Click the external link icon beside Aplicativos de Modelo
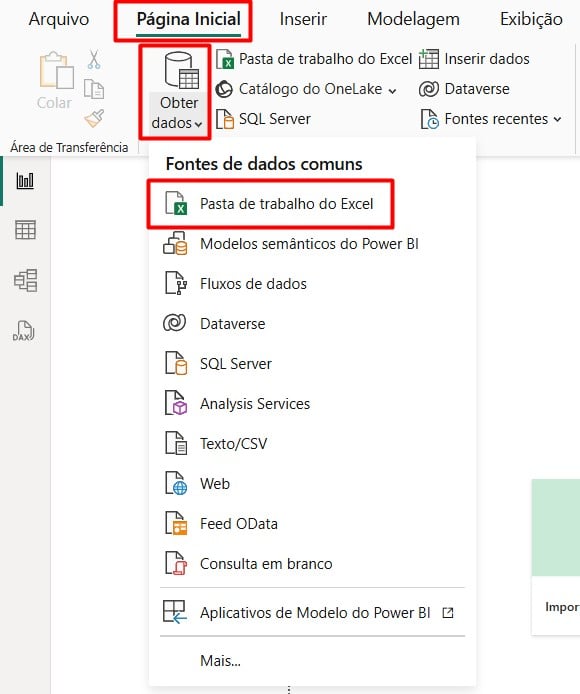The image size is (580, 694). click(448, 613)
